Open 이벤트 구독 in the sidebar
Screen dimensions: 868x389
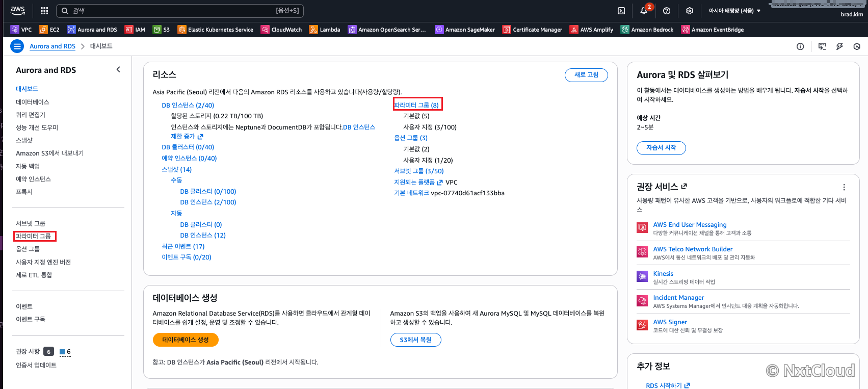pos(31,319)
